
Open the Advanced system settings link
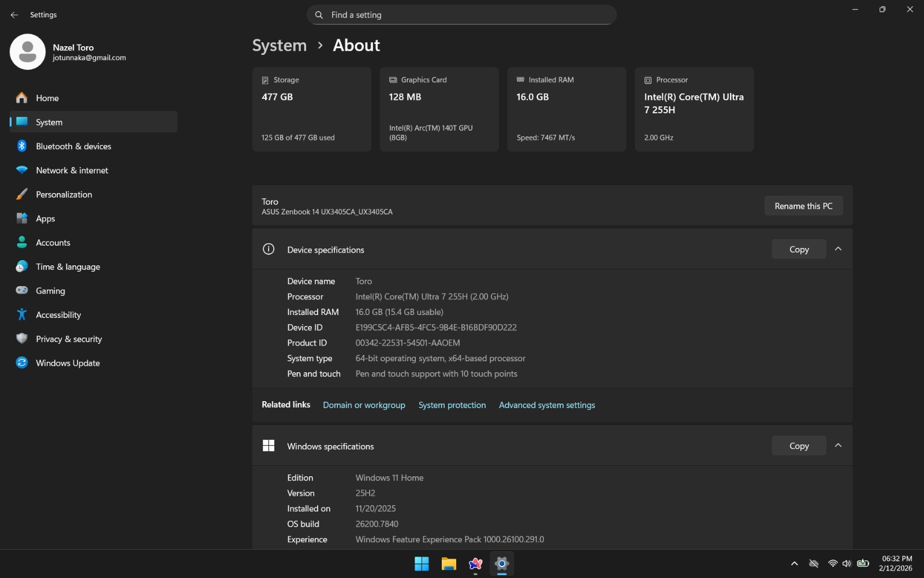coord(547,405)
